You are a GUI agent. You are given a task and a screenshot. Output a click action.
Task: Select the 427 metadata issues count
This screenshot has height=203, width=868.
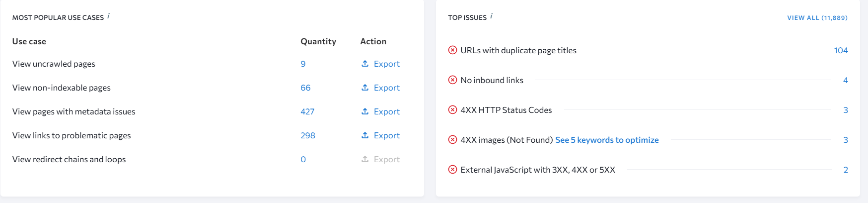(307, 111)
